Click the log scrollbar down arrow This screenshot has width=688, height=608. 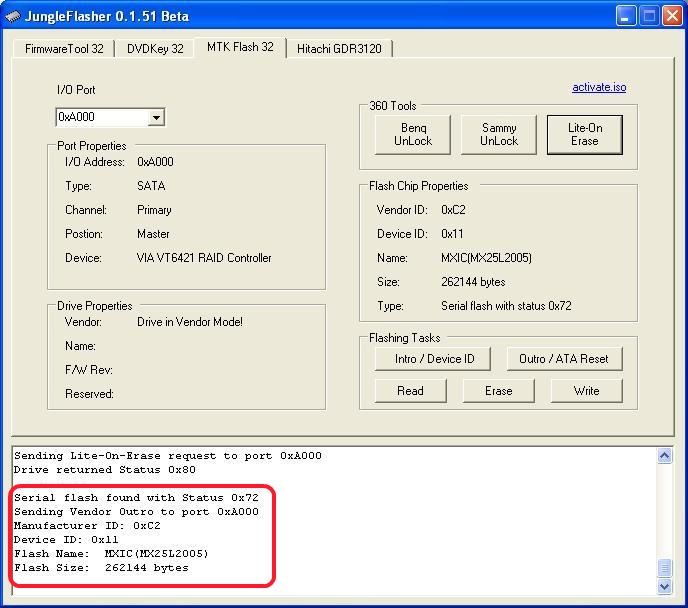click(664, 586)
